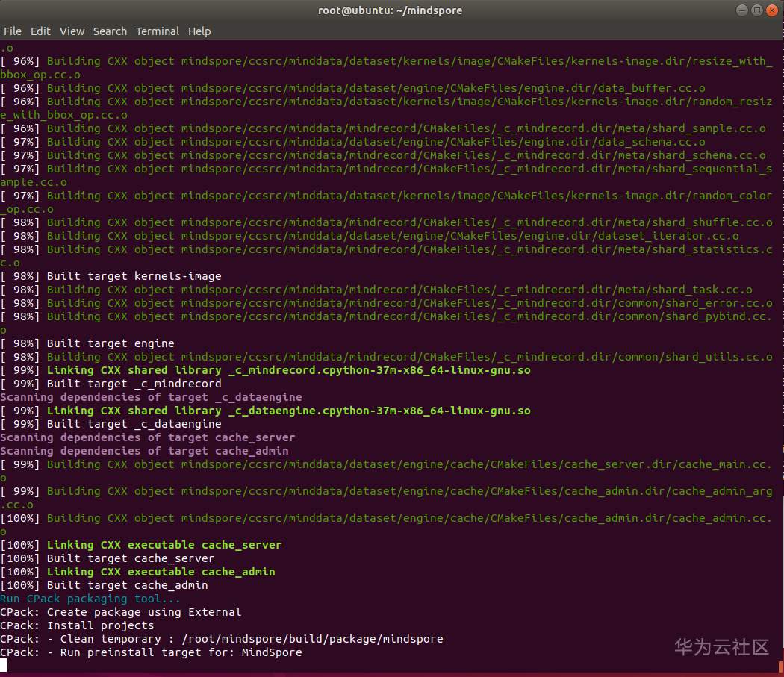Click 'Built target cache_admin' line

tap(104, 585)
